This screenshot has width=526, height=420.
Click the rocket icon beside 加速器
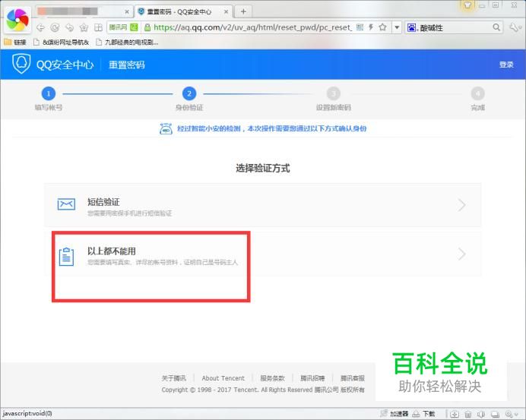pyautogui.click(x=384, y=413)
